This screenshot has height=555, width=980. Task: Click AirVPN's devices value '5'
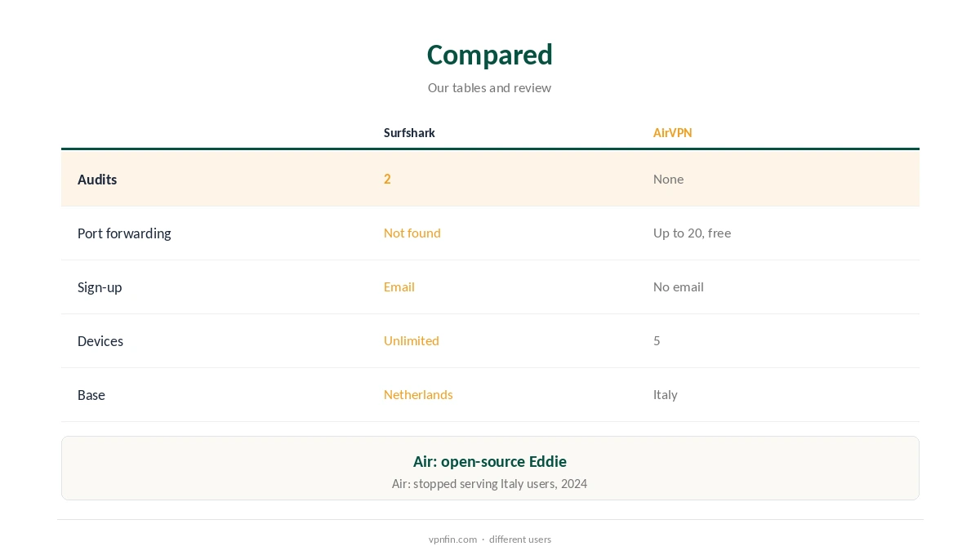[657, 340]
